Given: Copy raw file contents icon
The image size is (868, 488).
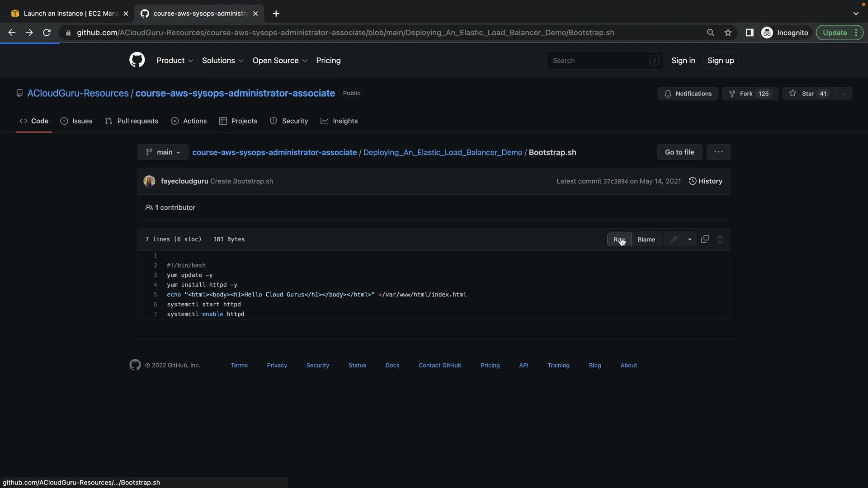Looking at the screenshot, I should coord(705,239).
